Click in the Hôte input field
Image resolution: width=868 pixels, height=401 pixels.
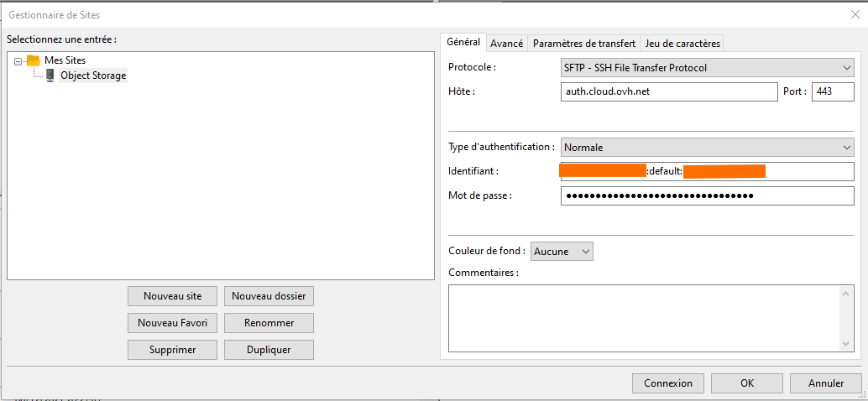pyautogui.click(x=668, y=91)
